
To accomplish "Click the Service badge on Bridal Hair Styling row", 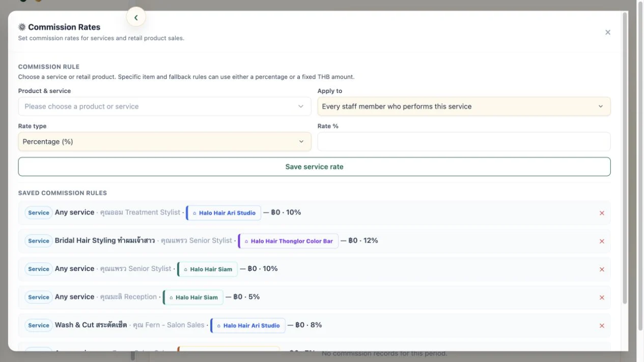I will click(x=39, y=241).
